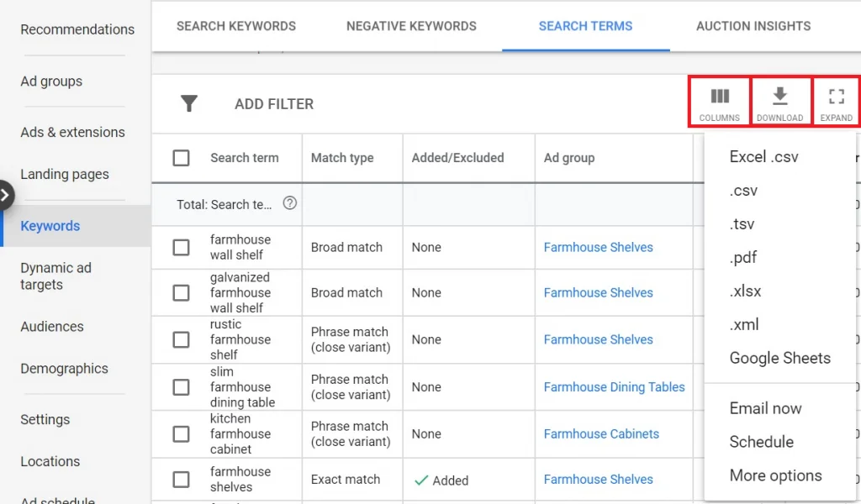The image size is (861, 504).
Task: Choose Email now in download menu
Action: (765, 408)
